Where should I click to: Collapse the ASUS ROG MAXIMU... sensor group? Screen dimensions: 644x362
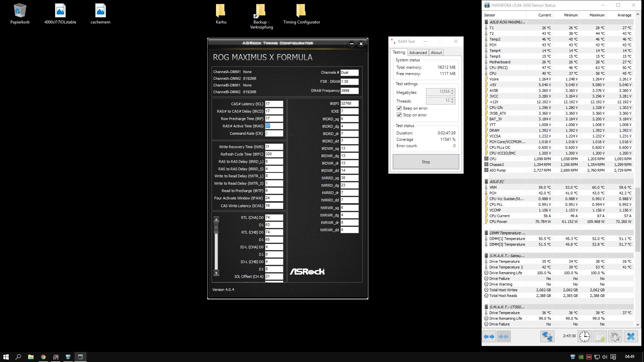pyautogui.click(x=486, y=22)
